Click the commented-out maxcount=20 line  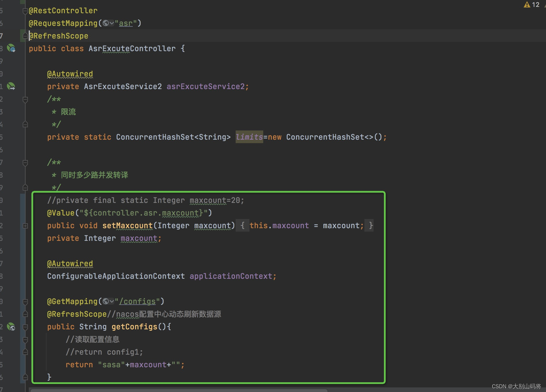[145, 200]
